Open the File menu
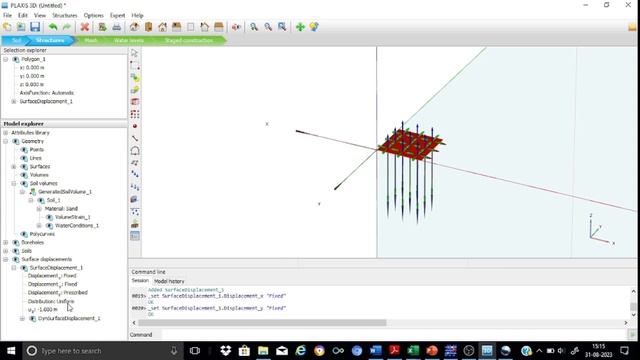This screenshot has width=640, height=360. pyautogui.click(x=7, y=16)
